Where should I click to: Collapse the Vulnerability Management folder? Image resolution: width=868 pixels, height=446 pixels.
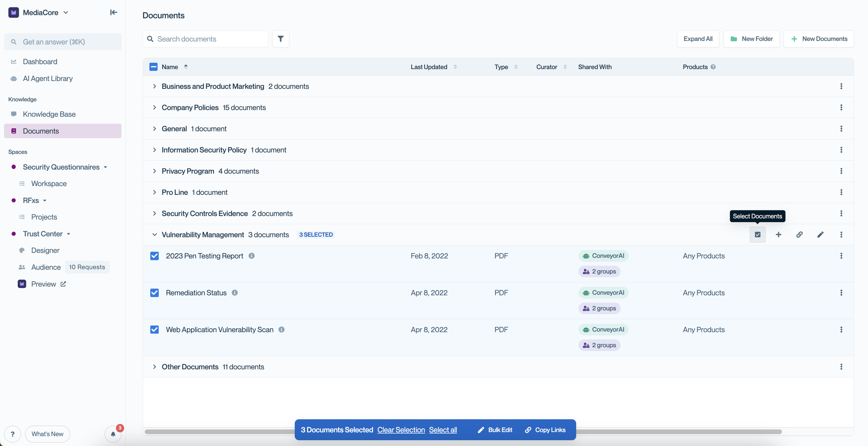click(154, 235)
